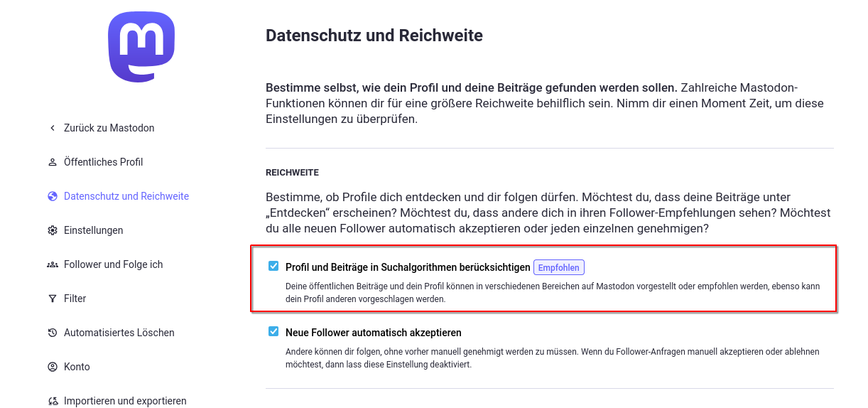This screenshot has height=408, width=868.
Task: Click the account icon beside Konto
Action: point(52,367)
